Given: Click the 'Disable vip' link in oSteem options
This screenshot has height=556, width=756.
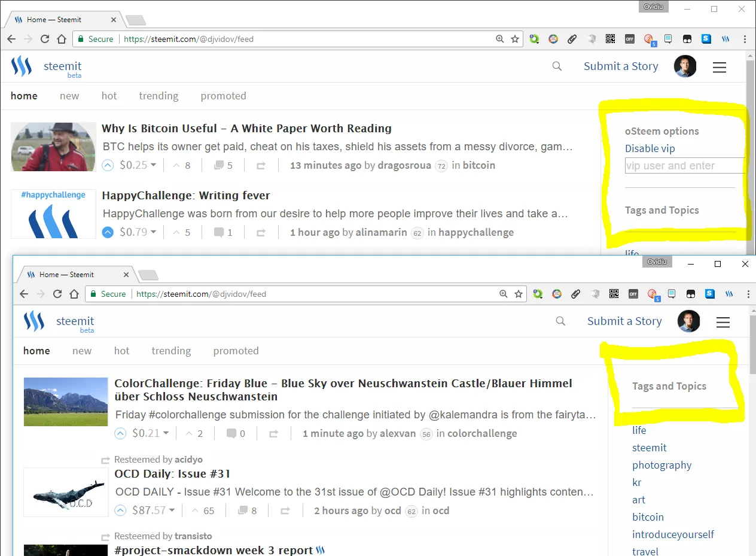Looking at the screenshot, I should tap(650, 148).
